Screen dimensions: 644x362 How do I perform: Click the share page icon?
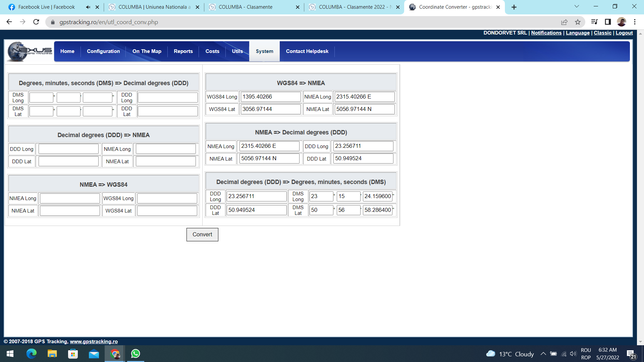[x=564, y=22]
